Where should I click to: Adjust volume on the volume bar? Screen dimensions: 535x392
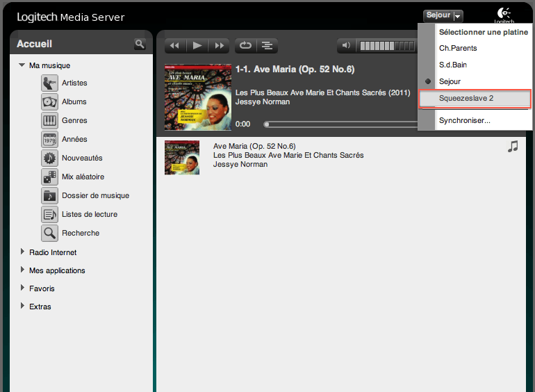pyautogui.click(x=387, y=46)
